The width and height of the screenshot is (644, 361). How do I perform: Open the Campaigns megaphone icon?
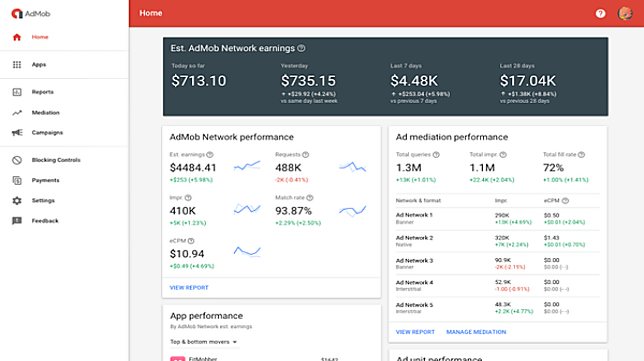17,133
